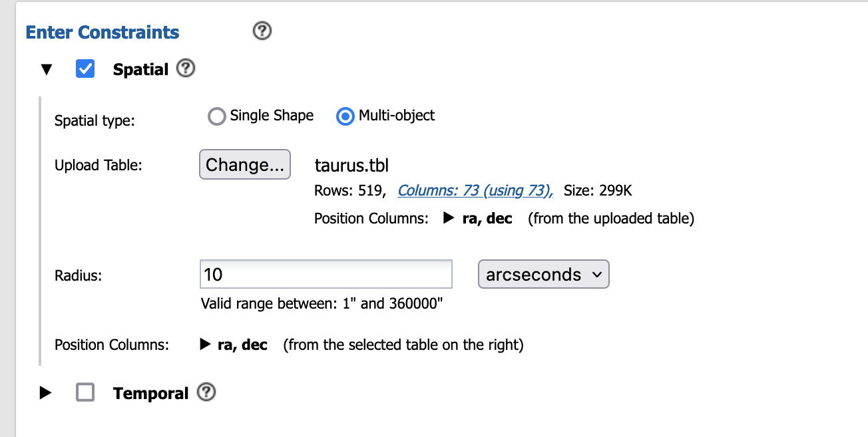
Task: Click the bold Spatial section label
Action: click(x=140, y=69)
